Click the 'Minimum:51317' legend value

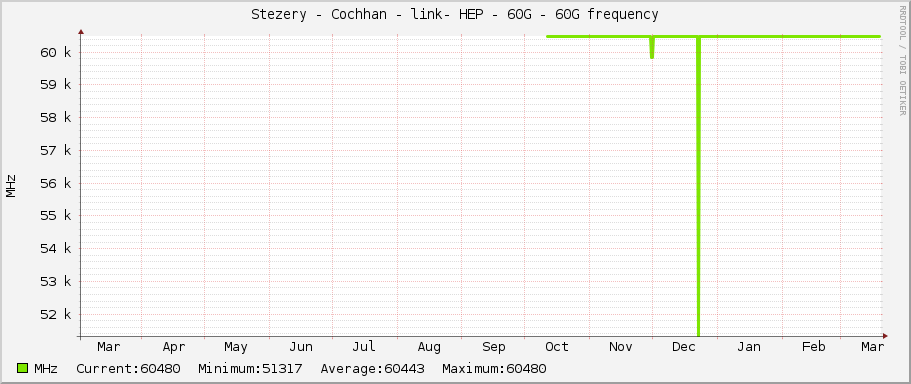(x=250, y=368)
